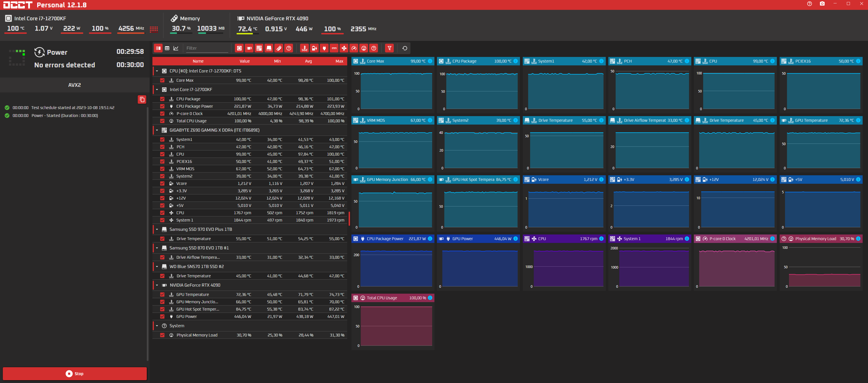The width and height of the screenshot is (868, 383).
Task: Sort the table by the Name column header
Action: (198, 61)
